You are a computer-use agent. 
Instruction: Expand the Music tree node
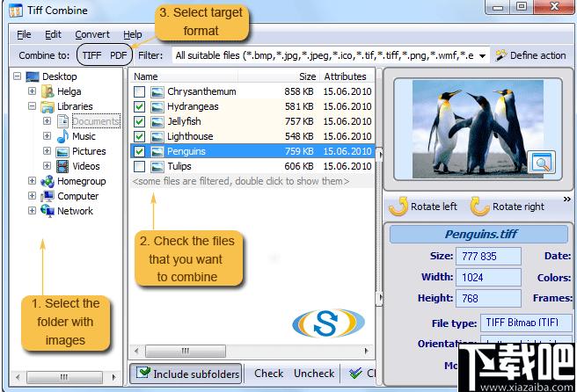(x=47, y=135)
